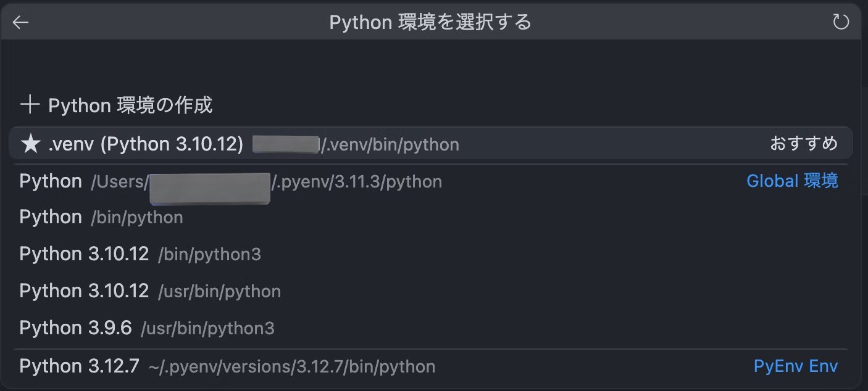
Task: Click the 'Global 環境' label
Action: click(x=792, y=181)
